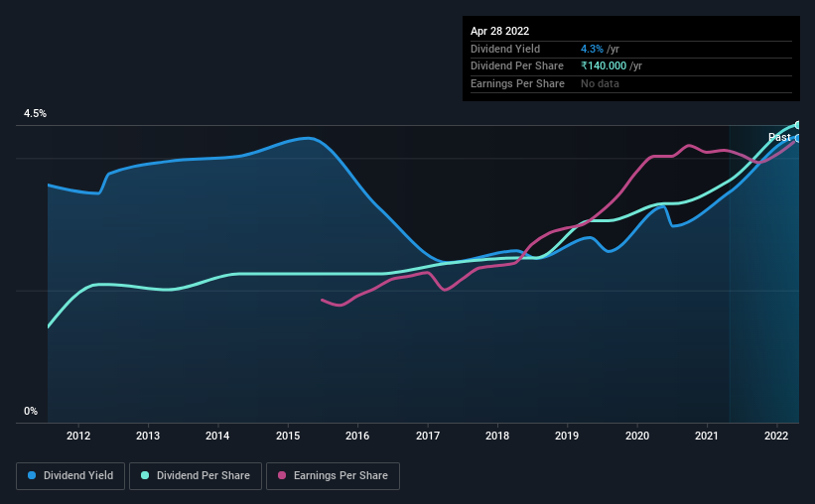Click the 2020 x-axis label
815x504 pixels.
[x=637, y=436]
